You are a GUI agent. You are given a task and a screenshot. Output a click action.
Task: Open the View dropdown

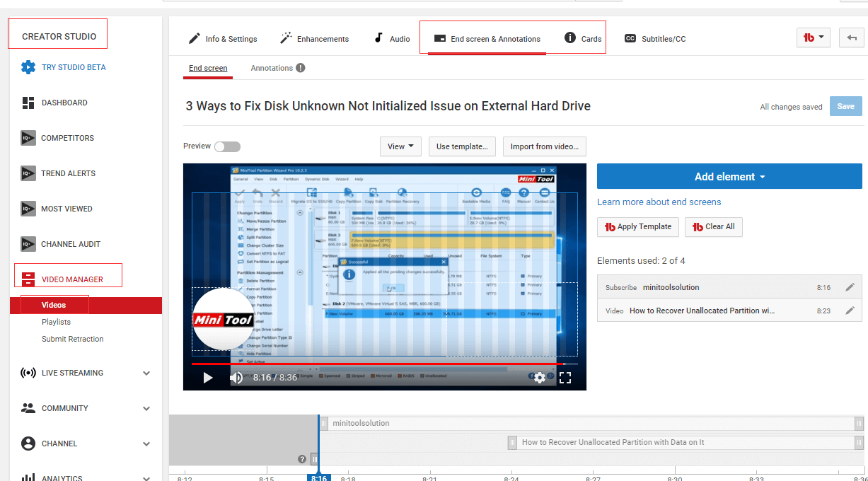click(400, 146)
